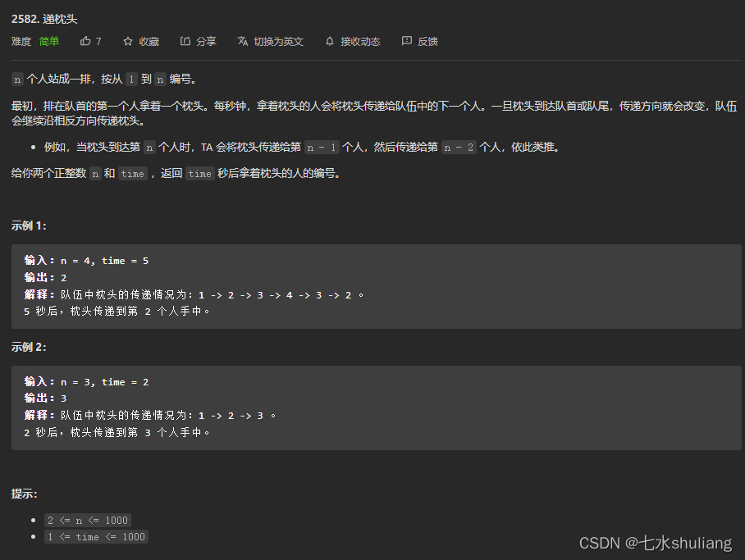Switch the problem to English
Image resolution: width=745 pixels, height=560 pixels.
pos(270,41)
